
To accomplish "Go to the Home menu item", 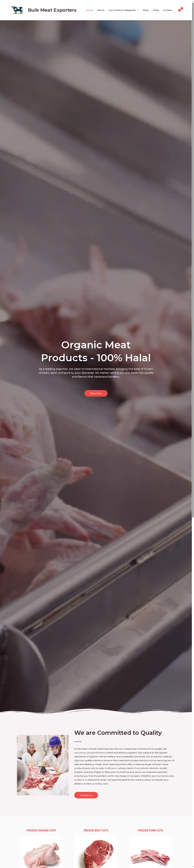I will 89,10.
